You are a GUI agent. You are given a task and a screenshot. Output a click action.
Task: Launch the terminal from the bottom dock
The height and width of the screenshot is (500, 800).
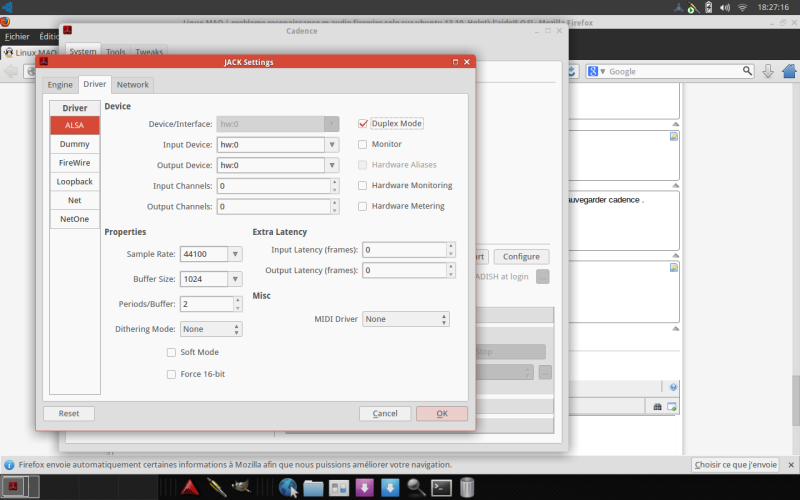(x=441, y=487)
